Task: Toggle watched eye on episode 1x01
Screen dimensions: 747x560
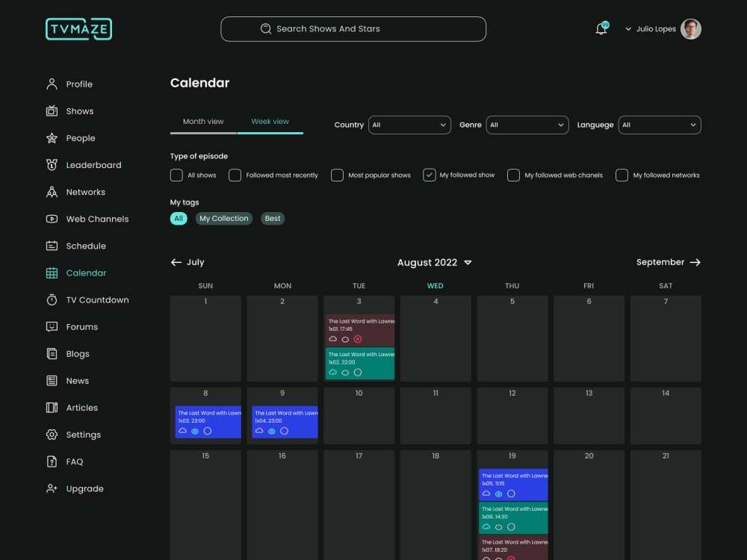Action: [x=345, y=340]
